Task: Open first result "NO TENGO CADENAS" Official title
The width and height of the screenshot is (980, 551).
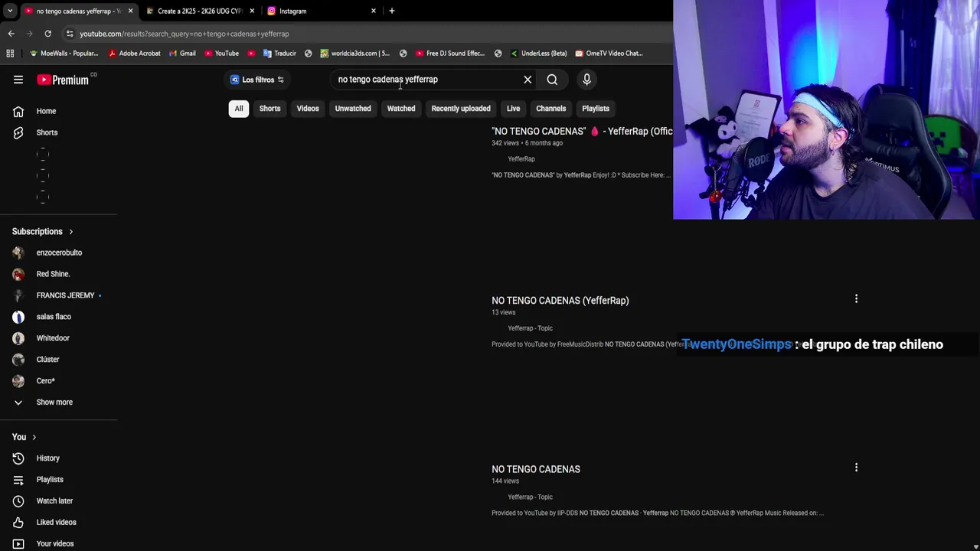Action: 582,132
